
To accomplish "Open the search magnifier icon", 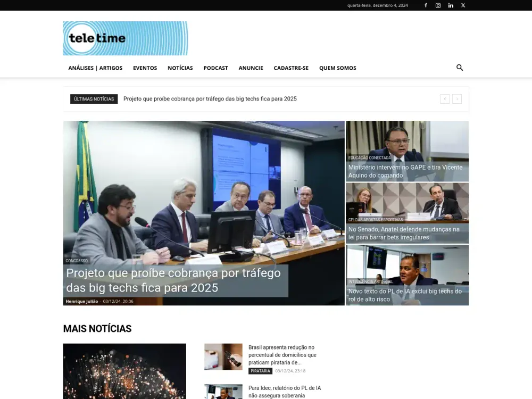I will pos(460,68).
